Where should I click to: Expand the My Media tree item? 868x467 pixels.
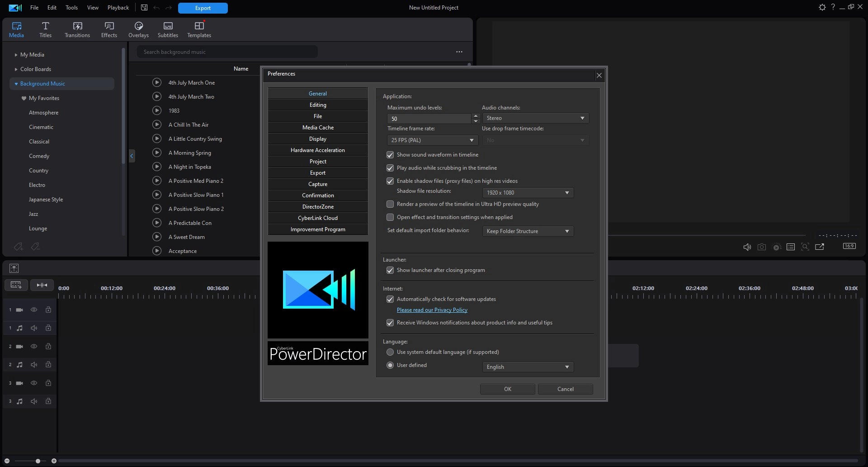[16, 55]
